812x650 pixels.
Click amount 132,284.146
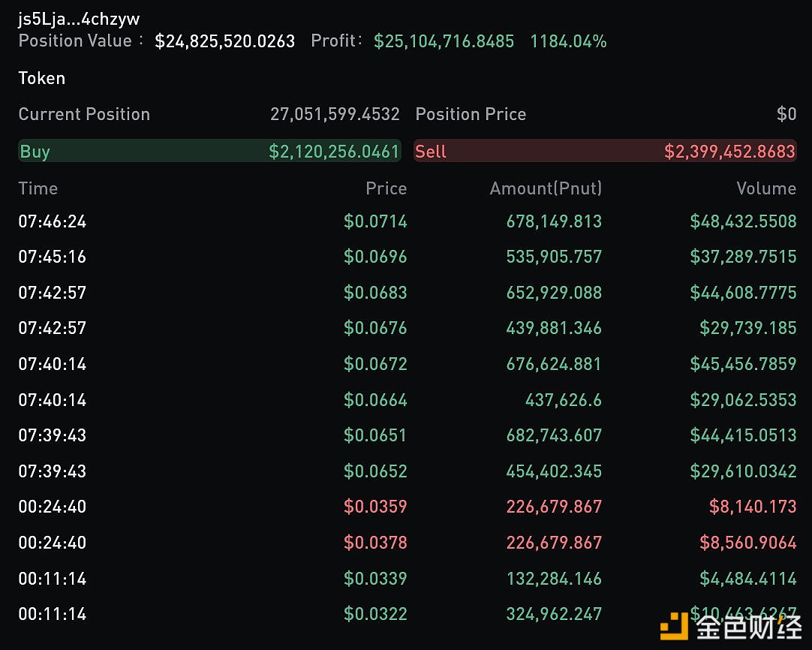(554, 579)
